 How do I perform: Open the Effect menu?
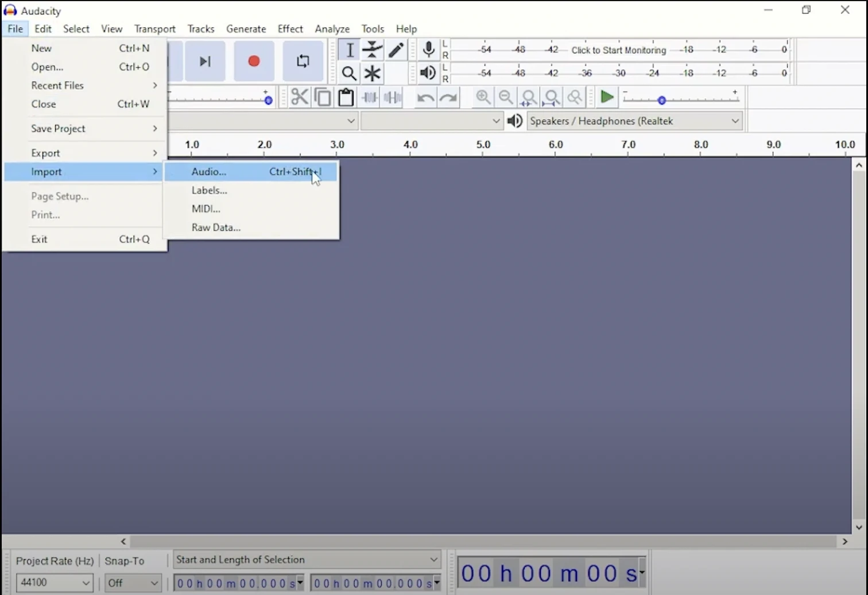[290, 29]
